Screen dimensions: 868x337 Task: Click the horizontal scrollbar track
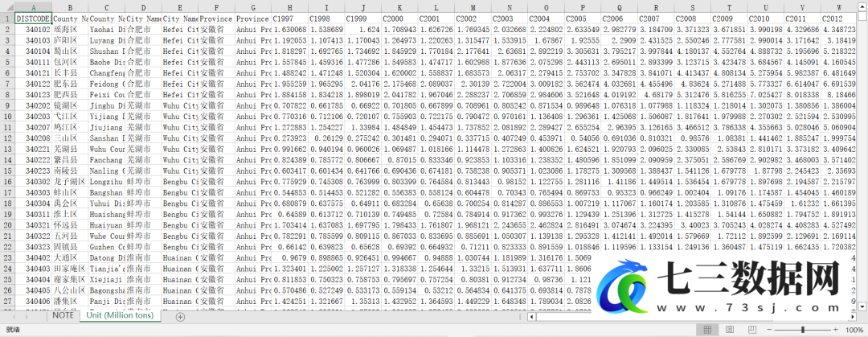pos(692,317)
